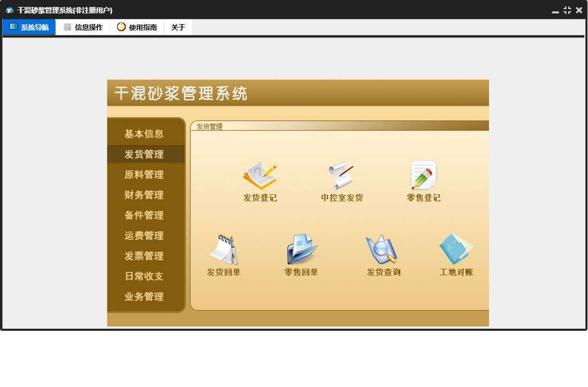
Task: Open the 关于 tab
Action: [x=178, y=27]
